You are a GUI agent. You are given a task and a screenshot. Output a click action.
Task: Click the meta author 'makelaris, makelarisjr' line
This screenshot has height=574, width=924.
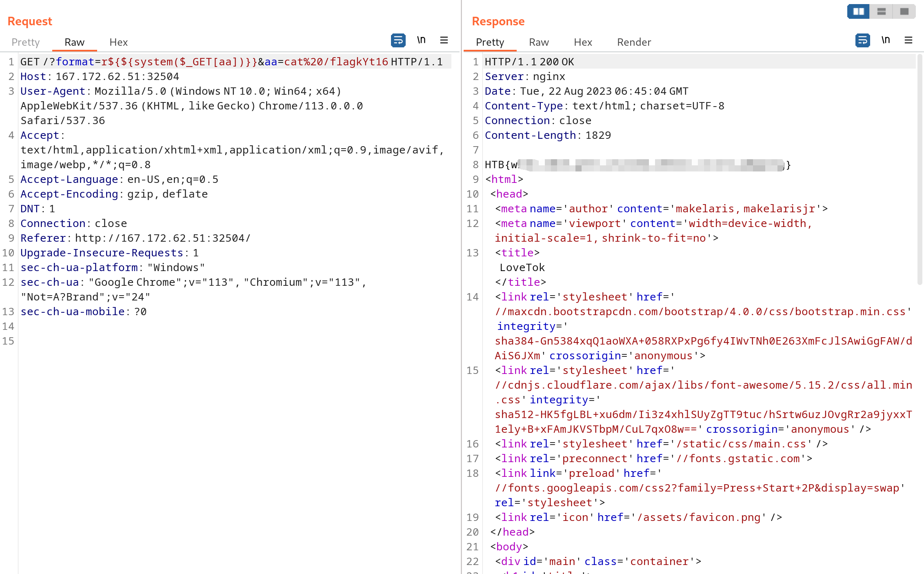click(x=662, y=209)
